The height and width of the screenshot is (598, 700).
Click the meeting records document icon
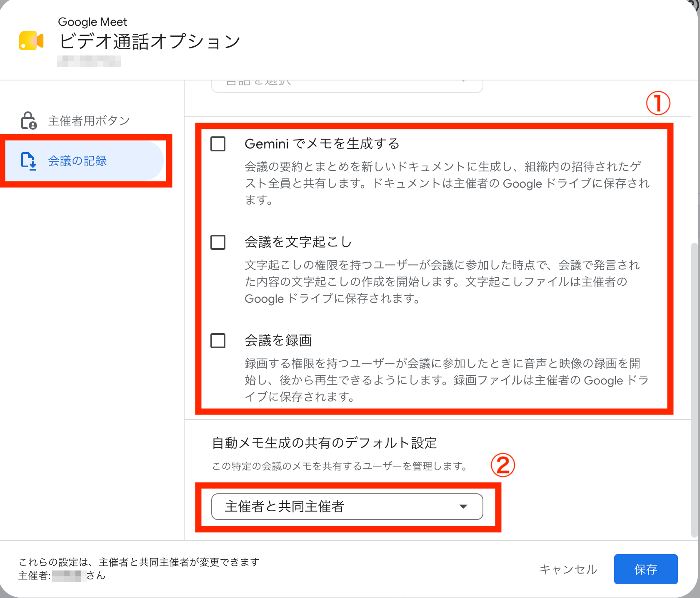coord(29,161)
